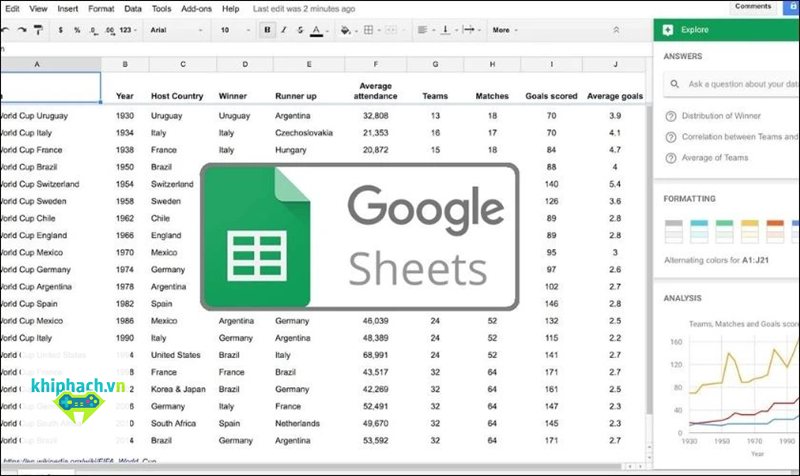Image resolution: width=800 pixels, height=476 pixels.
Task: Select the cell 'Netherlands'
Action: pos(297,423)
